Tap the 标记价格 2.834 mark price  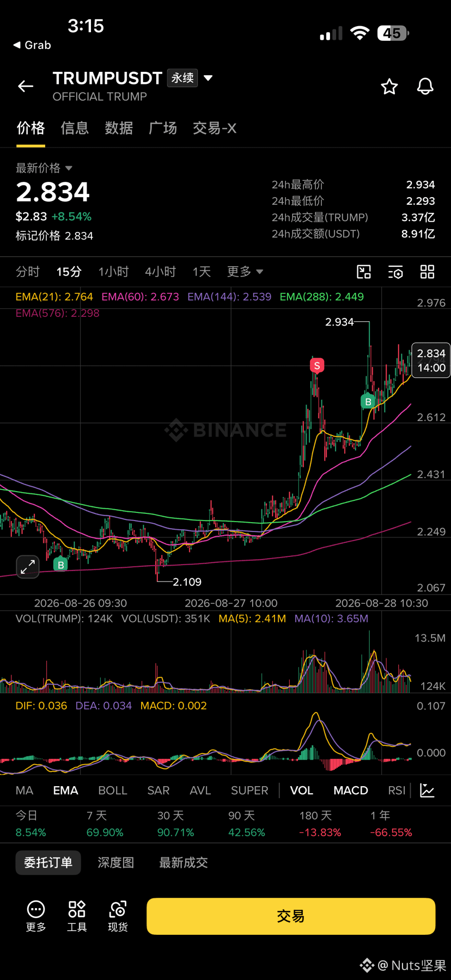pyautogui.click(x=54, y=236)
